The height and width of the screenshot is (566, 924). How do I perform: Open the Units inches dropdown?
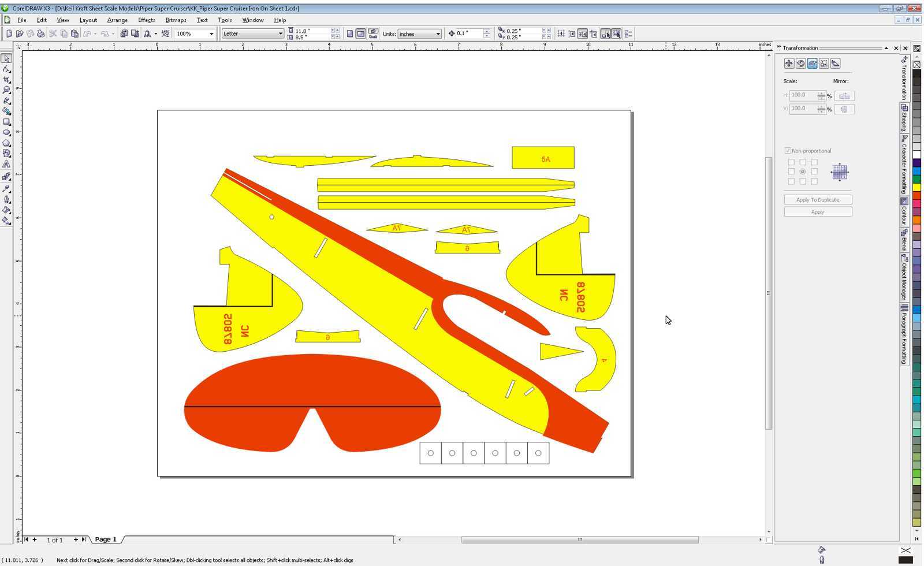tap(438, 33)
